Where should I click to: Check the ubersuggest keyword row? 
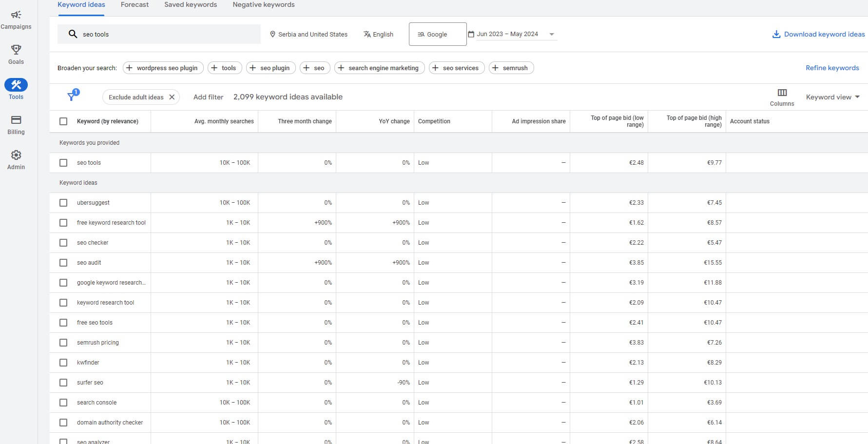point(63,202)
